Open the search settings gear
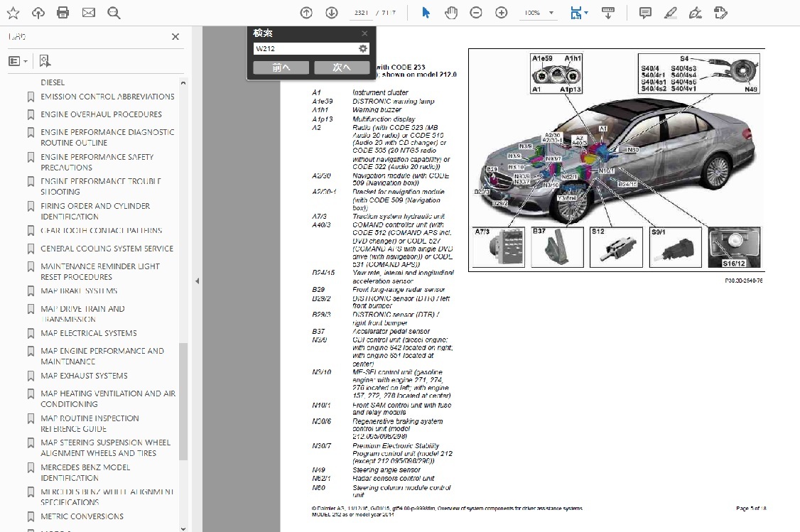The height and width of the screenshot is (532, 800). [363, 48]
